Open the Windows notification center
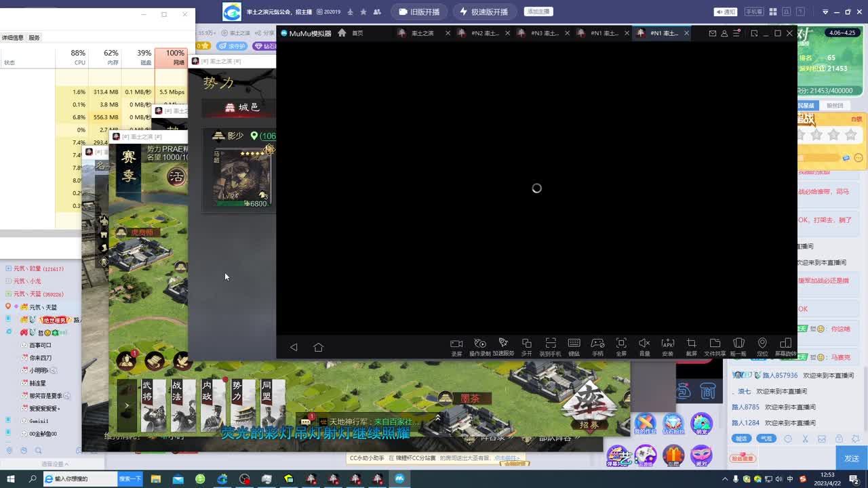Viewport: 868px width, 488px height. click(854, 479)
